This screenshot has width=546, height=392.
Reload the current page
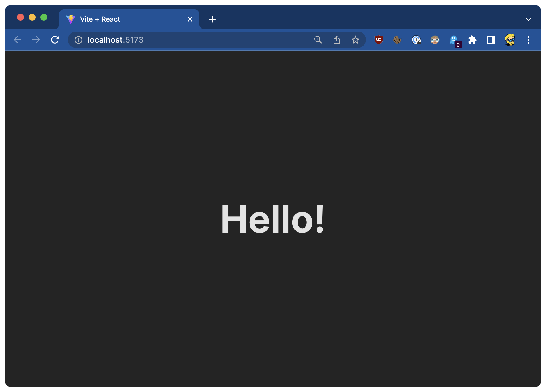[55, 40]
